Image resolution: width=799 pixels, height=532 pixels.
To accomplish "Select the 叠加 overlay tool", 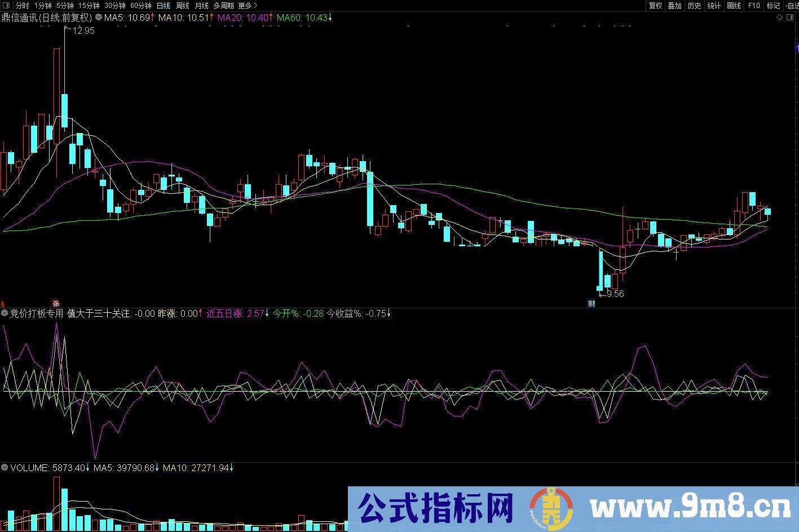I will 674,5.
